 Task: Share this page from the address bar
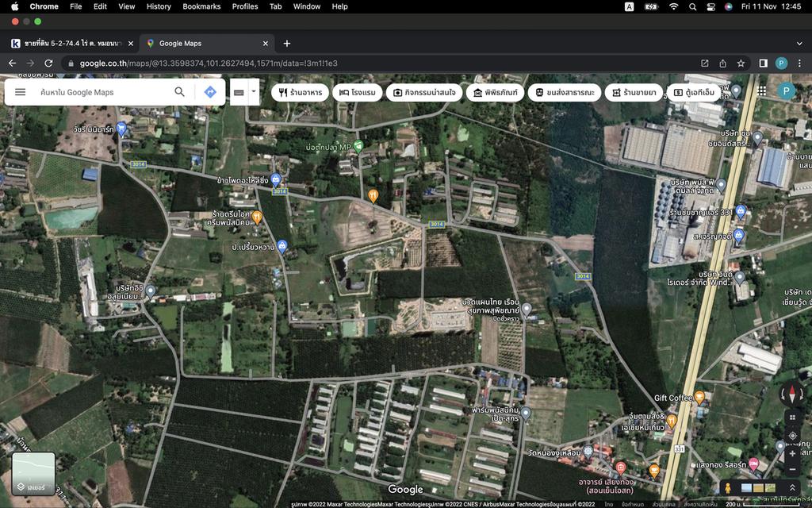(x=722, y=63)
